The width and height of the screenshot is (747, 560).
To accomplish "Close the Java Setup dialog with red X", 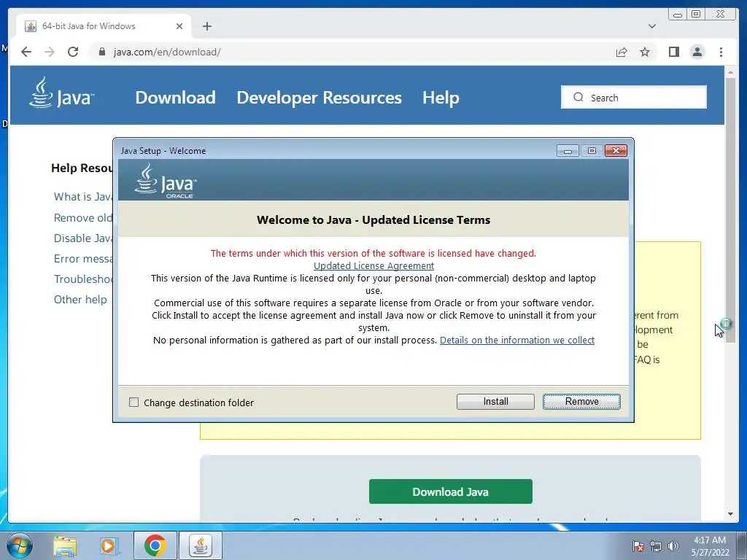I will pos(616,151).
